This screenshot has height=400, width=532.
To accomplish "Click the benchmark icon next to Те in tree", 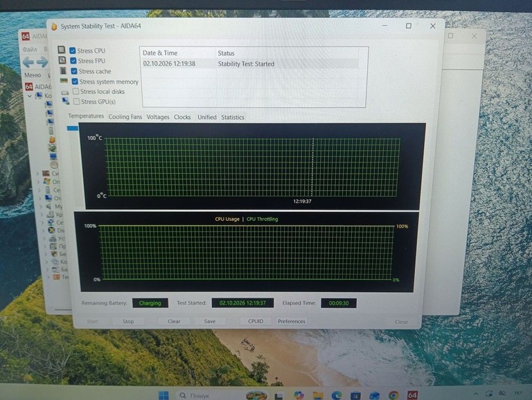I will click(57, 277).
